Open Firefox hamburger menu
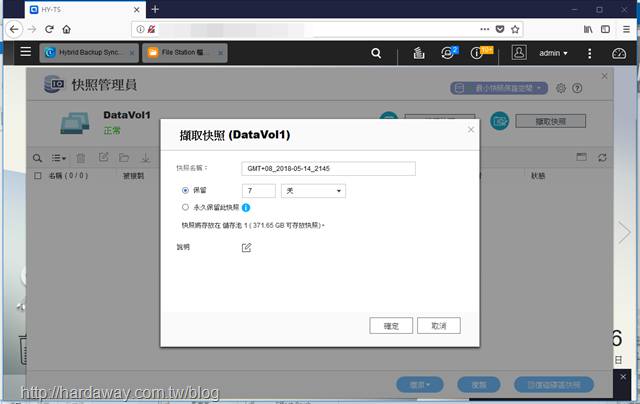 [627, 29]
